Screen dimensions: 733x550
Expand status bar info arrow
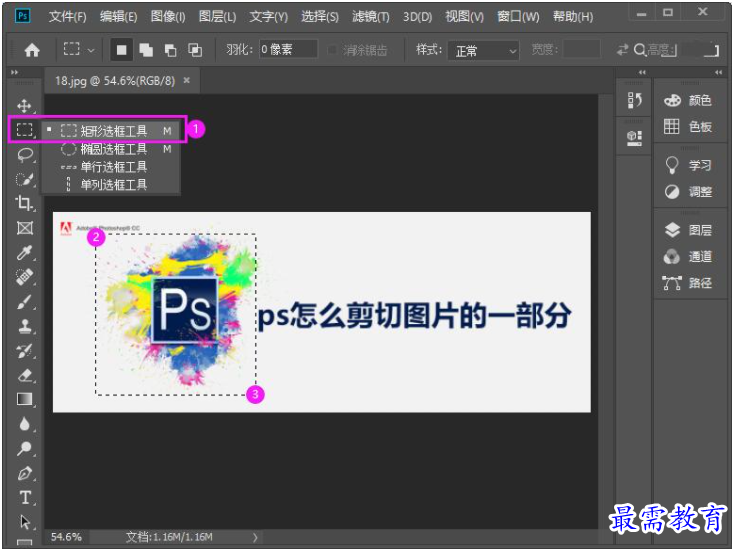click(255, 537)
